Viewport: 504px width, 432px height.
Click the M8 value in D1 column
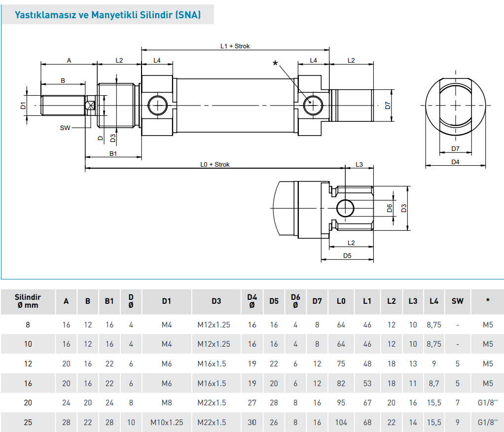[x=167, y=402]
